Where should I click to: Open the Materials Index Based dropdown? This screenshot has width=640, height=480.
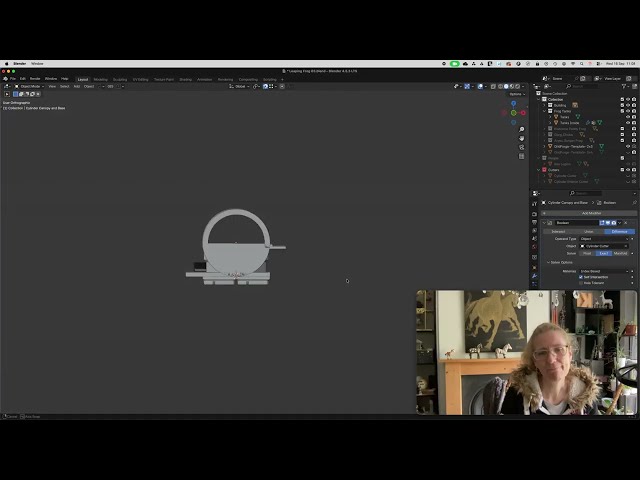click(x=605, y=271)
